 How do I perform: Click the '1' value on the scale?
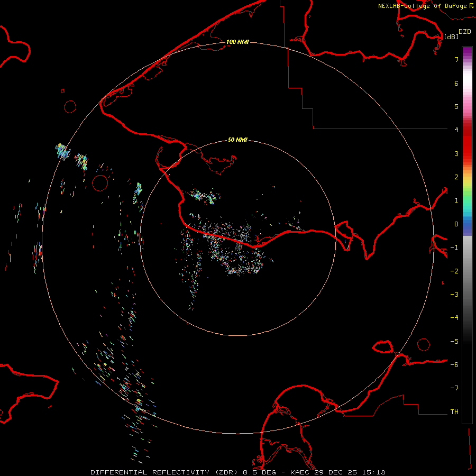456,200
